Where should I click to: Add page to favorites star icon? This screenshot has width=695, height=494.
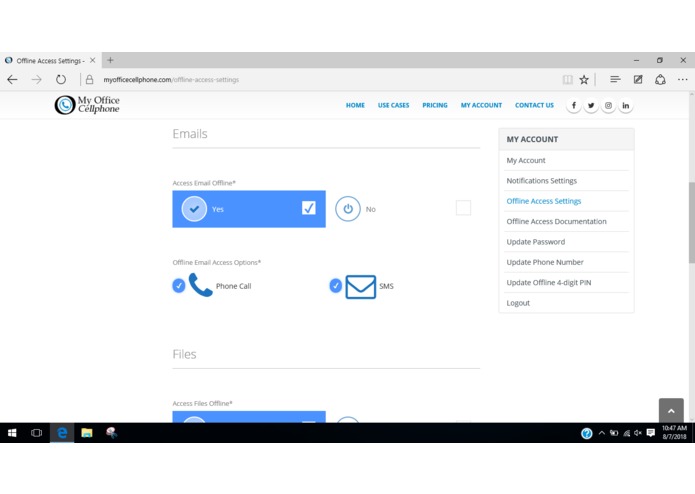click(584, 80)
